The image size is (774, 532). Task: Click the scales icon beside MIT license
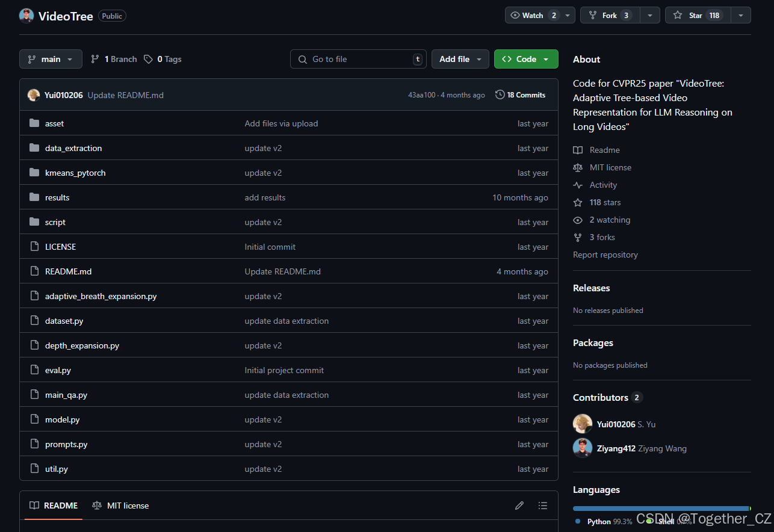tap(578, 167)
